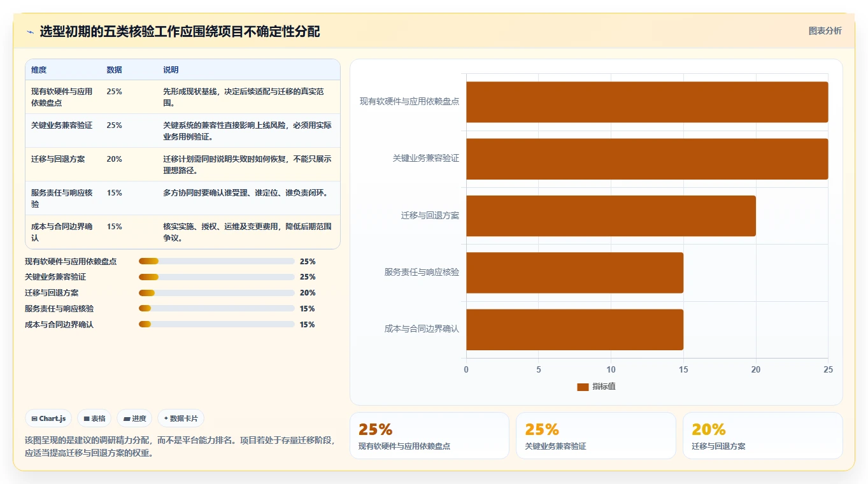Click the progress bar for 成本与合同边界确认
The height and width of the screenshot is (484, 868).
(x=217, y=324)
